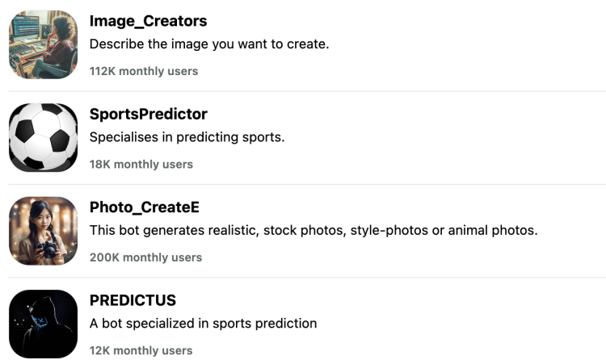Open the Image_Creators bot title

tap(148, 21)
